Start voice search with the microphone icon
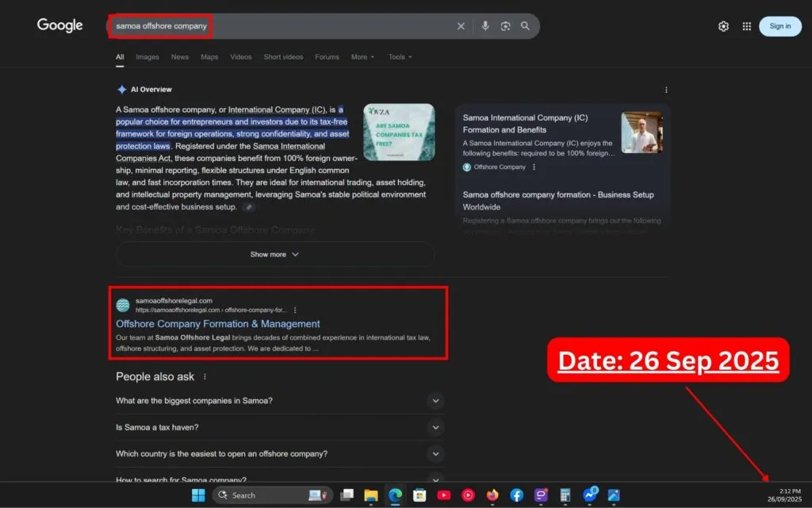Image resolution: width=812 pixels, height=508 pixels. pos(485,26)
